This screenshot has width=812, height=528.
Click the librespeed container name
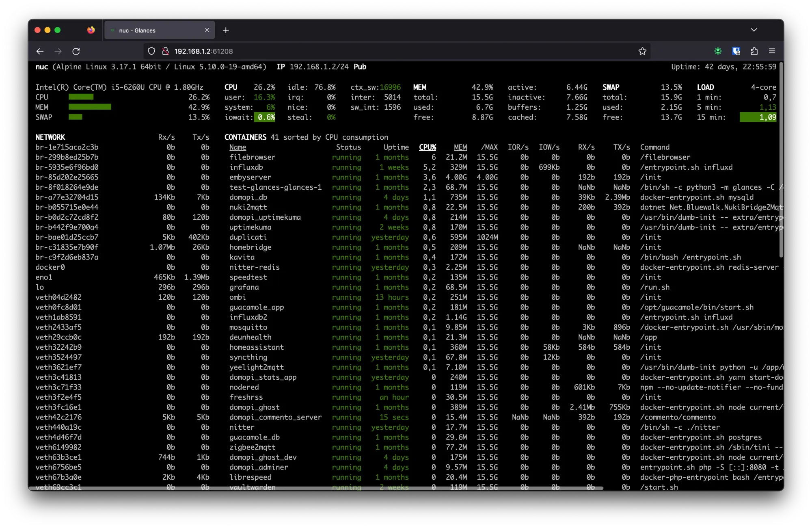[x=250, y=477]
